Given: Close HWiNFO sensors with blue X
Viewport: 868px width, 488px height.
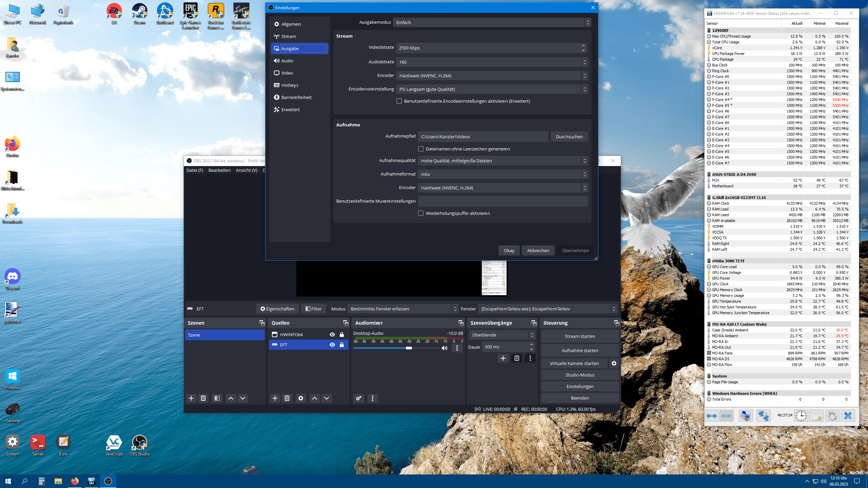Looking at the screenshot, I should coord(848,415).
